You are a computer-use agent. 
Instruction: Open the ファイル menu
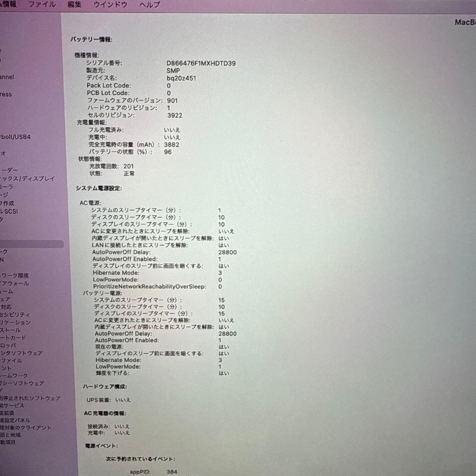[42, 4]
